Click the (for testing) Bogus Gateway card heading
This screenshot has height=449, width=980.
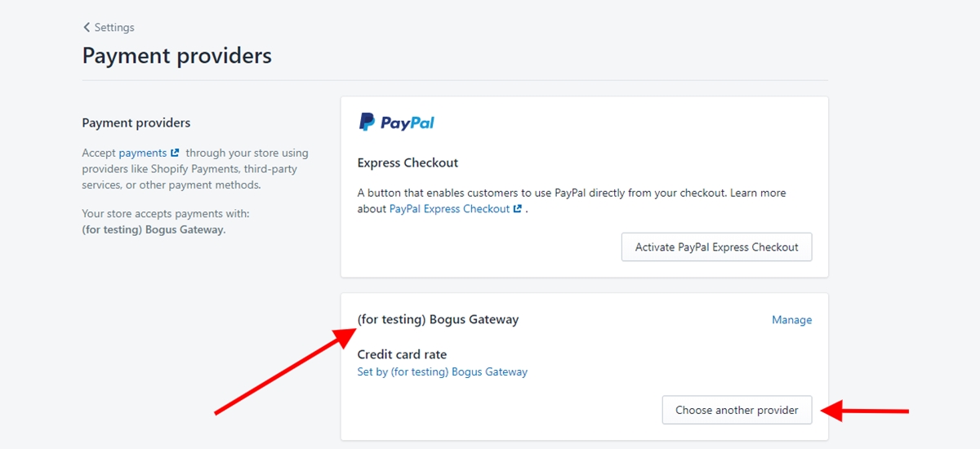pyautogui.click(x=439, y=319)
